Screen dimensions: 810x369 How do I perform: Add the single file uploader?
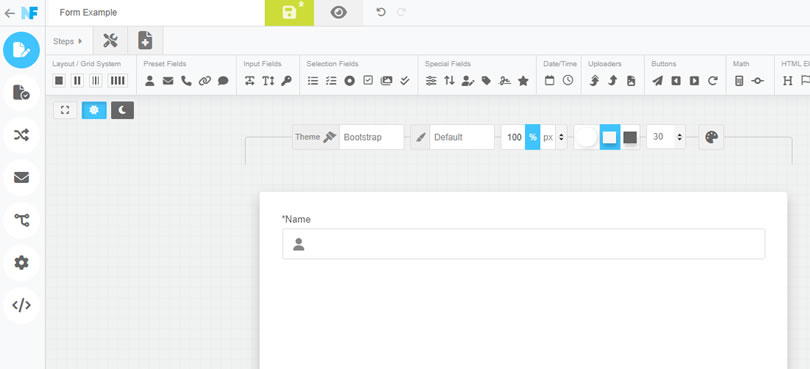click(613, 81)
